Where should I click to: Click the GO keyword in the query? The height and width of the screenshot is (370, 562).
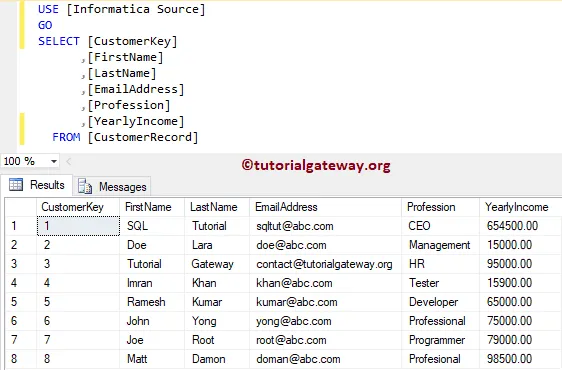click(45, 25)
